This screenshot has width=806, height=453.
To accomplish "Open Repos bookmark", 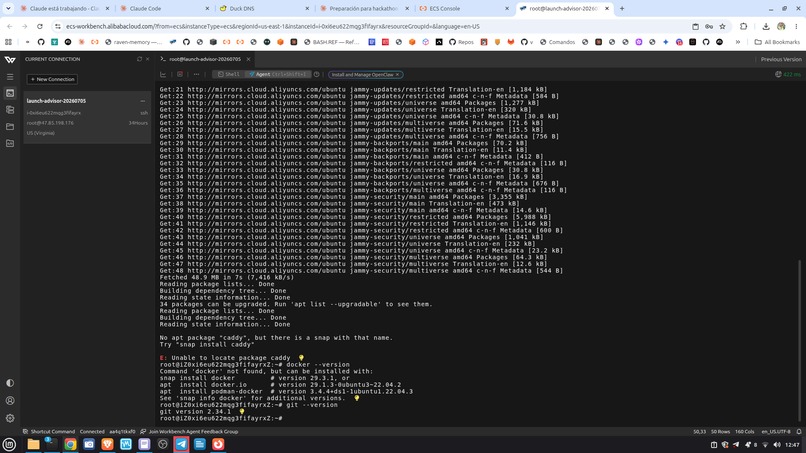I will click(x=462, y=42).
